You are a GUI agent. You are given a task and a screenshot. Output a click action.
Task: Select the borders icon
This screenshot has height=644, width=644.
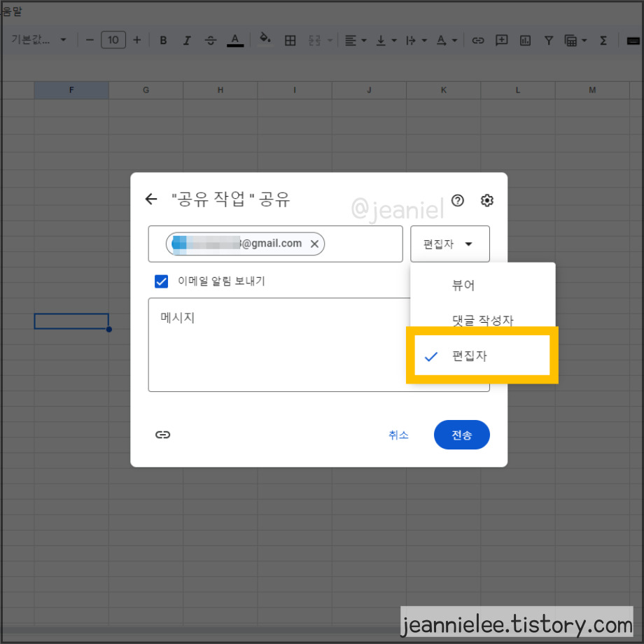290,40
